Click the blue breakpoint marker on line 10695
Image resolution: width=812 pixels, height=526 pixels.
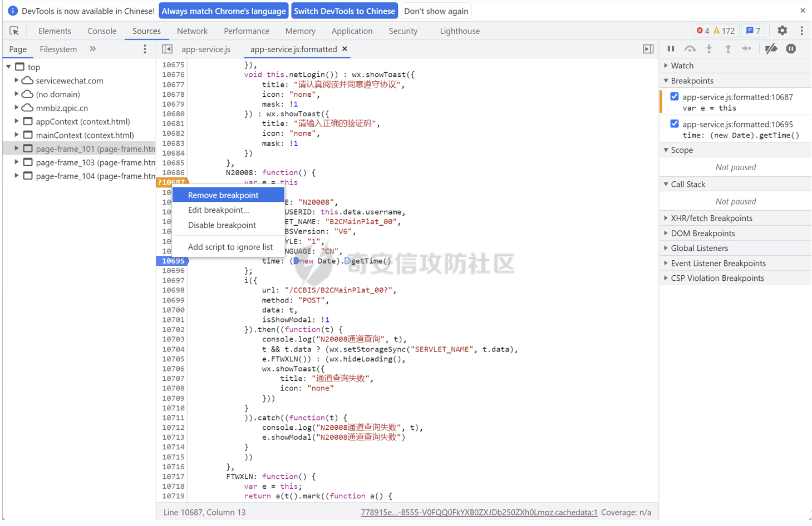[173, 261]
